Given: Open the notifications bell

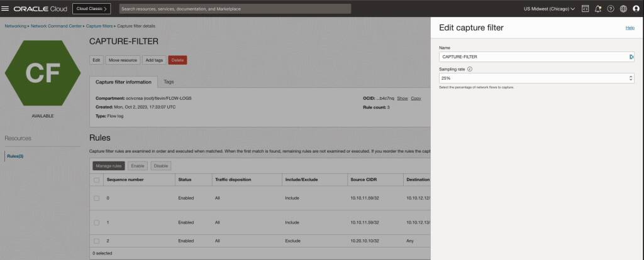Looking at the screenshot, I should [598, 9].
